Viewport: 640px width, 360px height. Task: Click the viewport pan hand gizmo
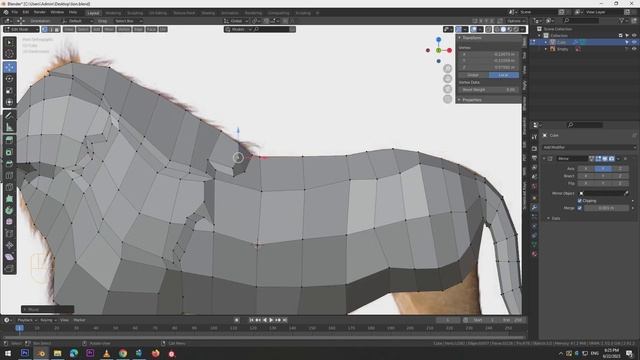(x=448, y=78)
